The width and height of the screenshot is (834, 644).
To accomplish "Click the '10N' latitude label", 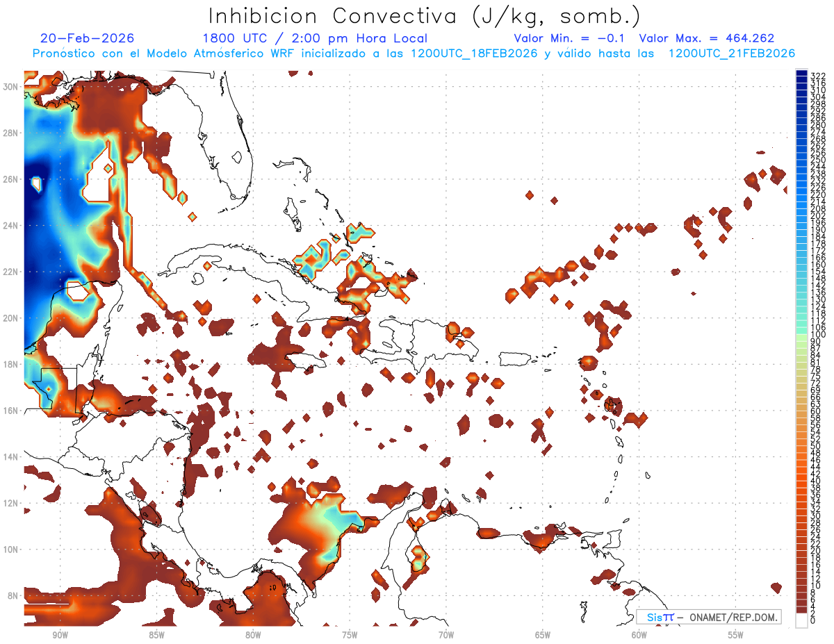I will [x=10, y=550].
